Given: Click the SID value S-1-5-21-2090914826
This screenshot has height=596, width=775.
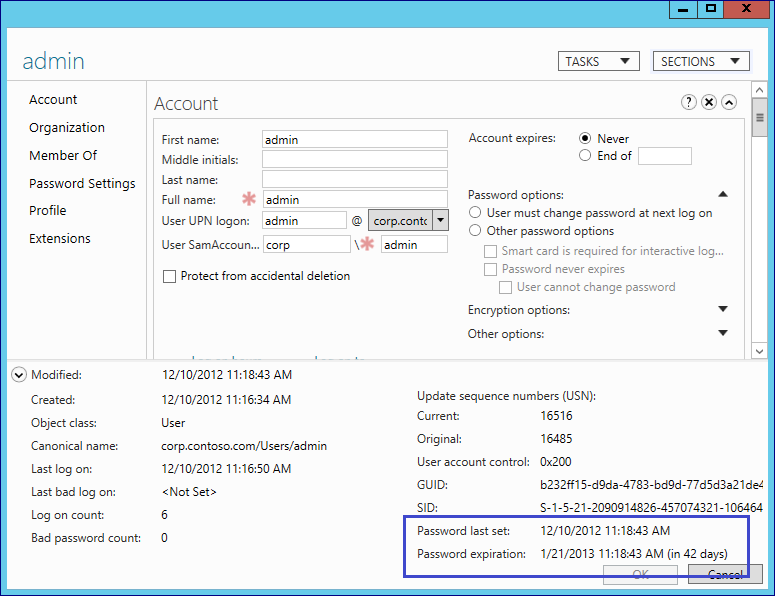Looking at the screenshot, I should pyautogui.click(x=651, y=508).
